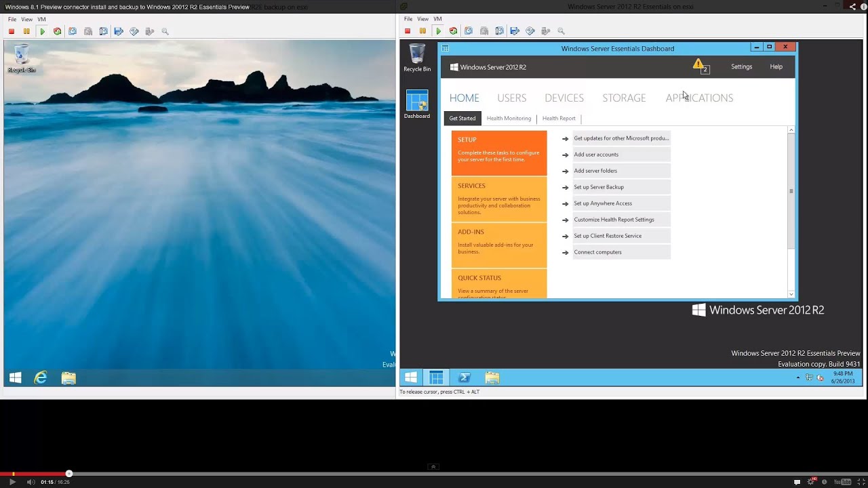Click Reset icon in right VM console
The height and width of the screenshot is (488, 868).
pyautogui.click(x=453, y=31)
